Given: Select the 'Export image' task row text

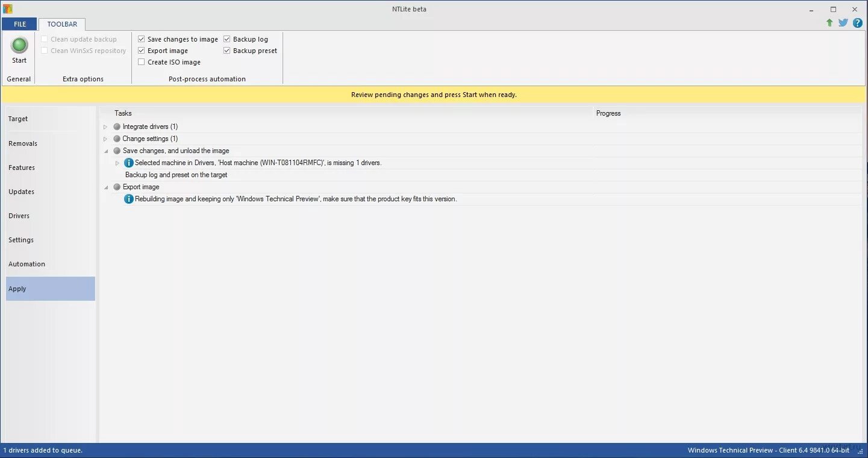Looking at the screenshot, I should (141, 187).
